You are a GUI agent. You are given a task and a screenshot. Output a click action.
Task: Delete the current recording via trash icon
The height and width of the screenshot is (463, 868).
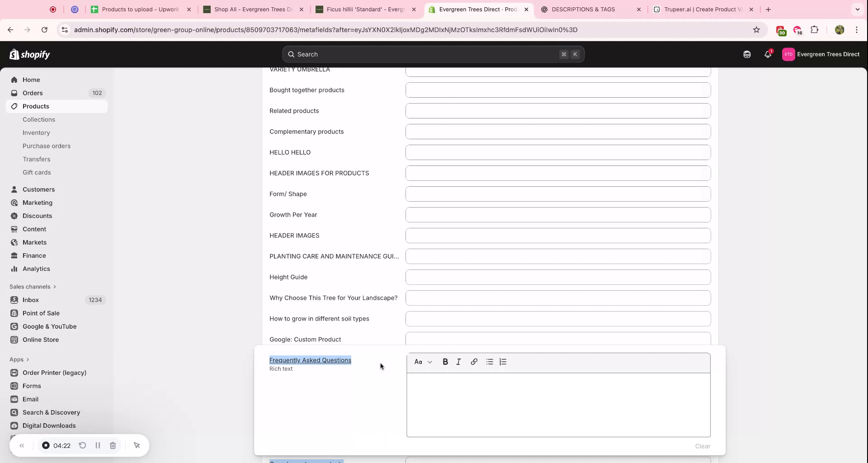point(113,445)
